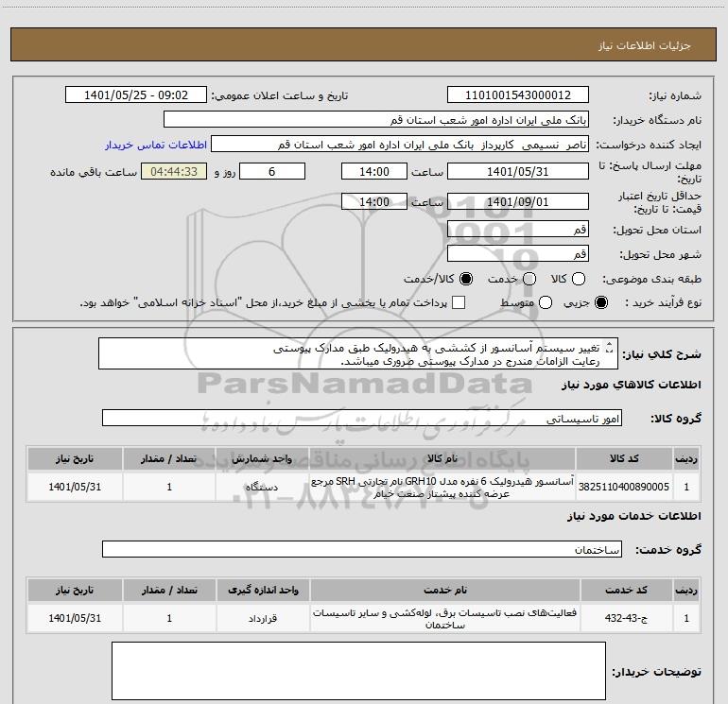Click the گروه کالا field امور تاسیساتی
This screenshot has width=728, height=704.
362,418
